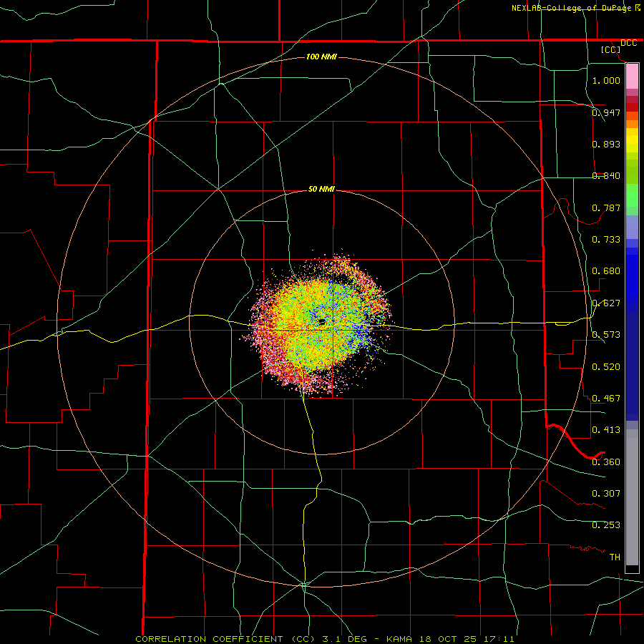Click the 1.000 legend value
Screen dimensions: 644x644
pos(606,80)
